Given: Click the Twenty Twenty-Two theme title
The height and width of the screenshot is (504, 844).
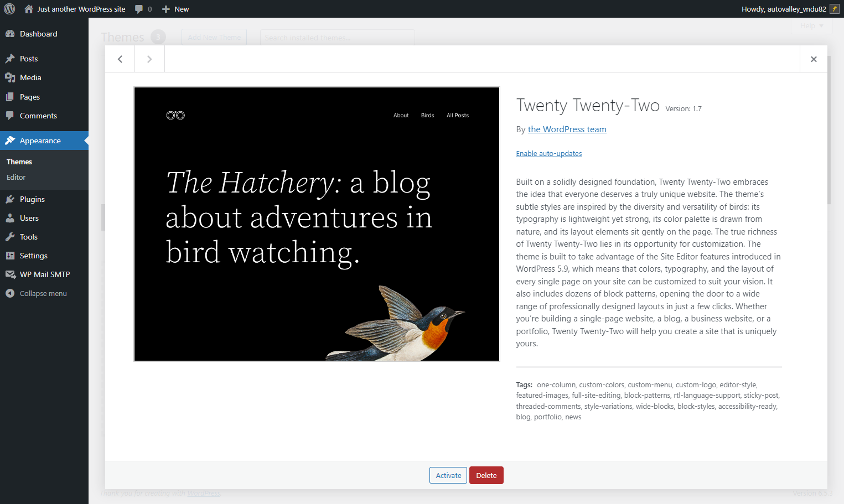Looking at the screenshot, I should [588, 105].
